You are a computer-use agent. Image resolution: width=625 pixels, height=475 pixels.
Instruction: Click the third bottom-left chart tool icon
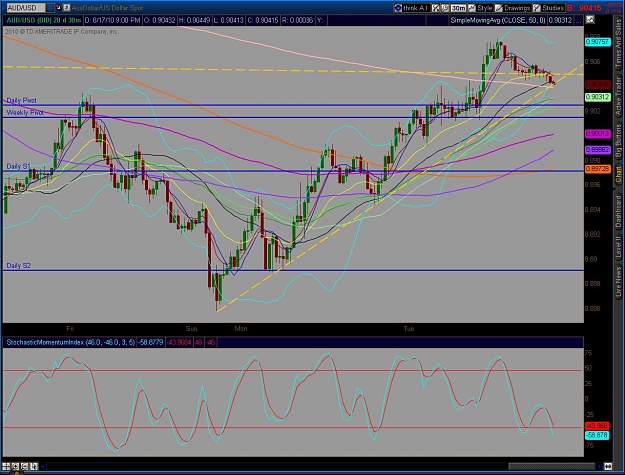(x=25, y=466)
